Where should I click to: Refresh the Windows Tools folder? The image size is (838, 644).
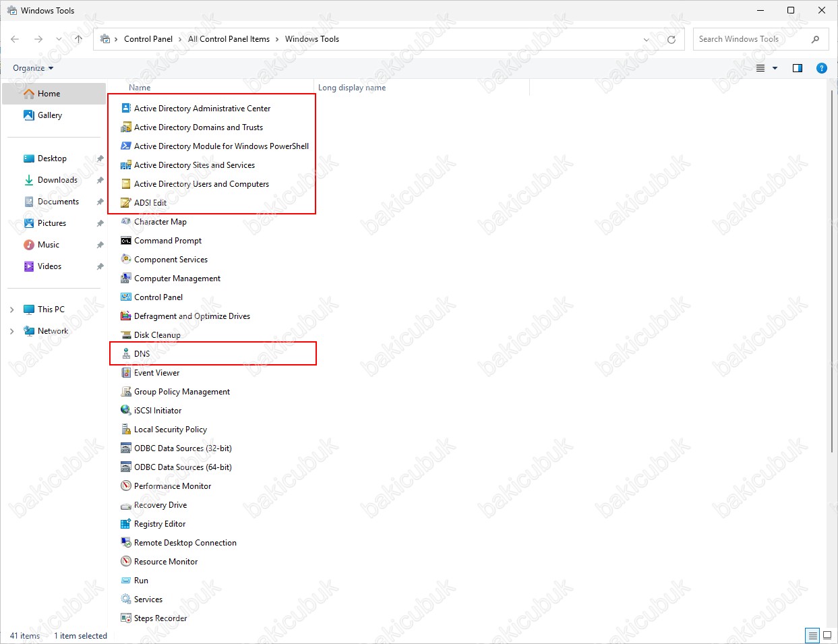pyautogui.click(x=671, y=39)
